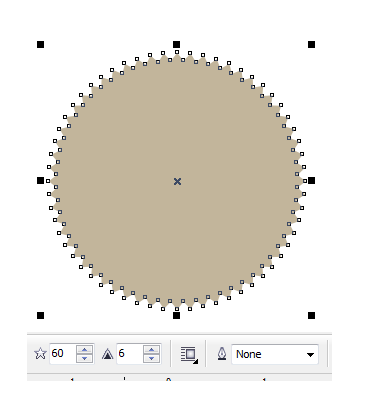
Task: Decrease the number of star points
Action: click(x=85, y=358)
